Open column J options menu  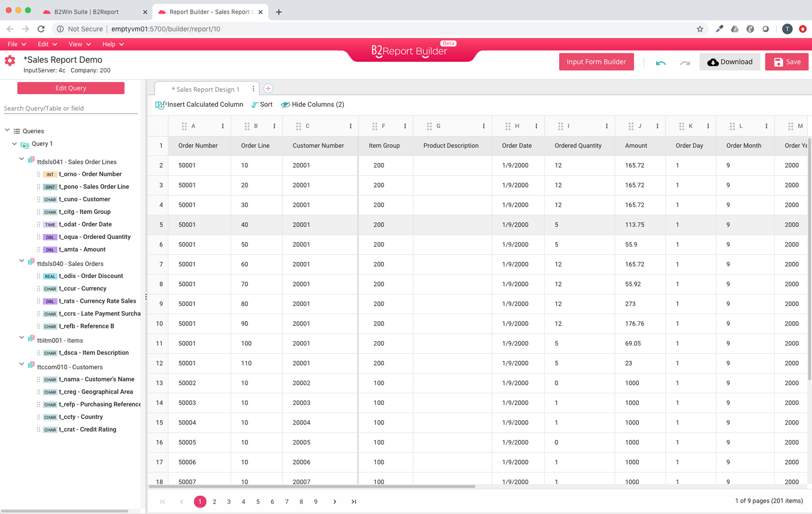tap(657, 126)
